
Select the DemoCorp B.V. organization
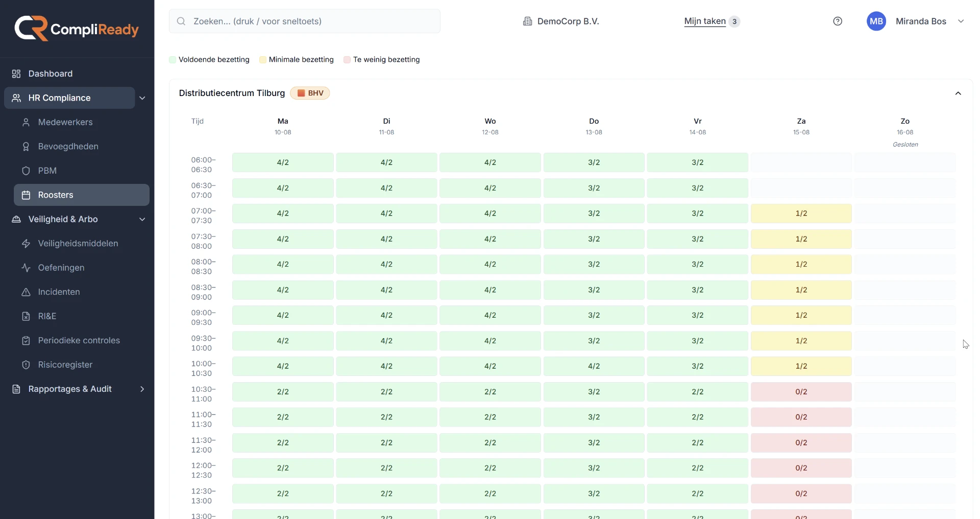(561, 21)
